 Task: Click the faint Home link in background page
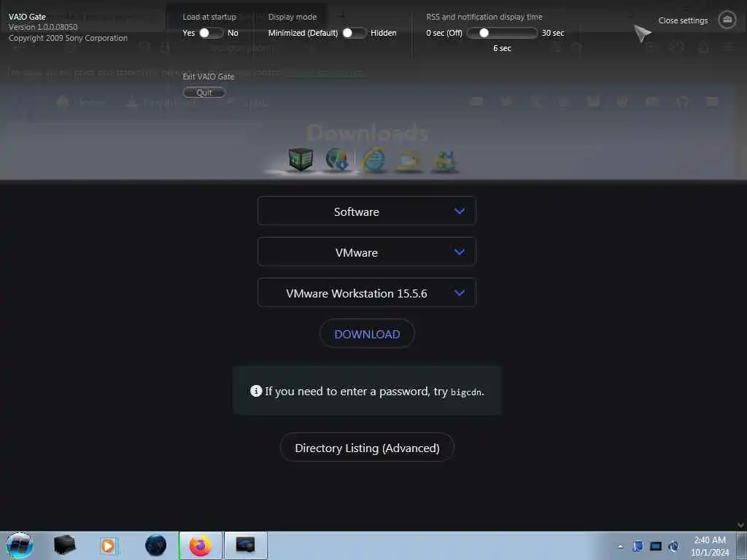pos(82,102)
